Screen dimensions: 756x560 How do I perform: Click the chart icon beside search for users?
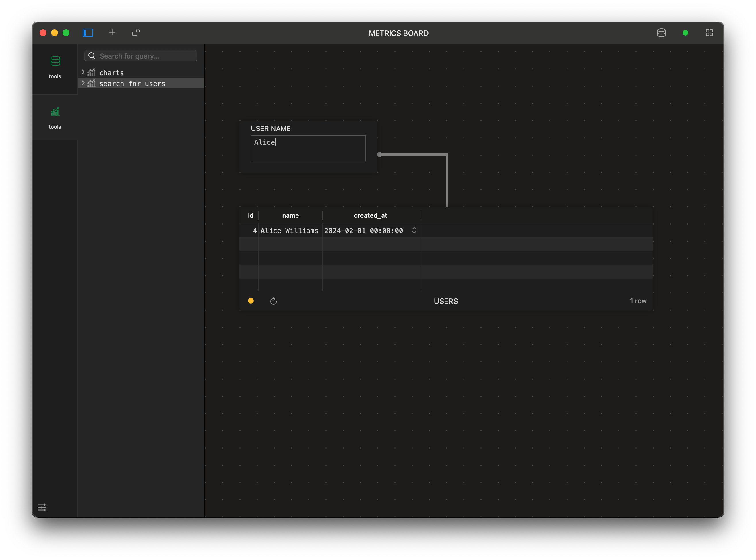coord(92,83)
